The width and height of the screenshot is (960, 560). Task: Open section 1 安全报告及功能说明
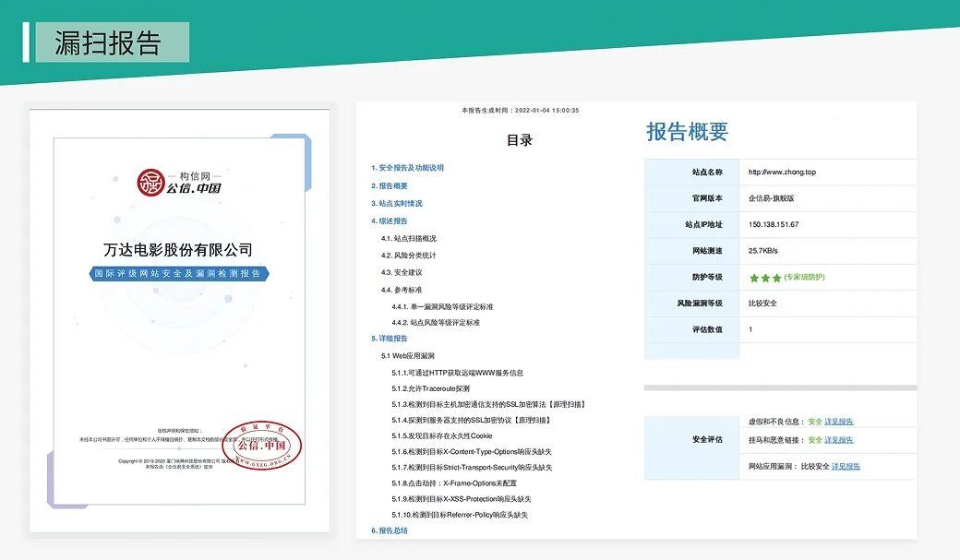click(407, 168)
